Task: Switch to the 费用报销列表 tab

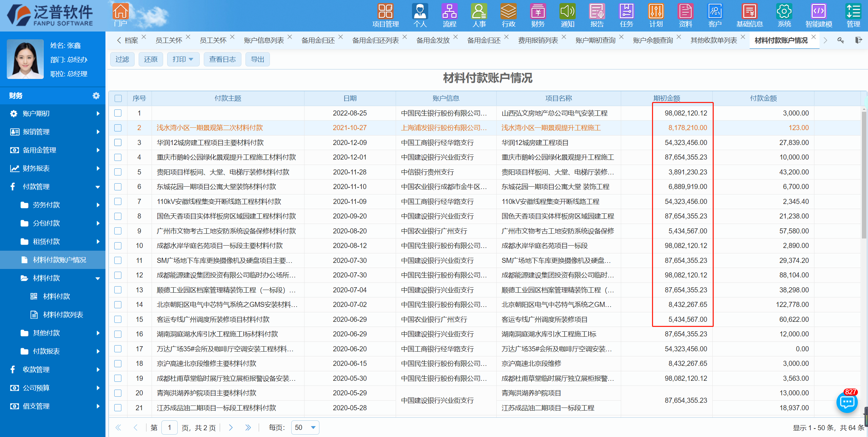Action: (538, 40)
